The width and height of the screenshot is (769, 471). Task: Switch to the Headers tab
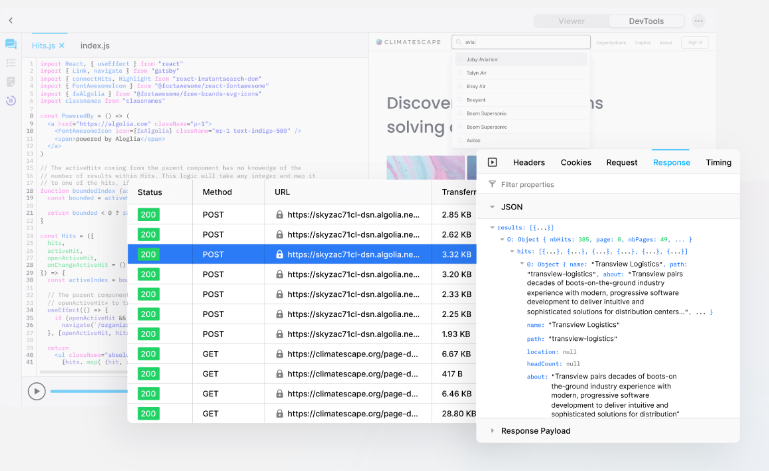pos(529,162)
